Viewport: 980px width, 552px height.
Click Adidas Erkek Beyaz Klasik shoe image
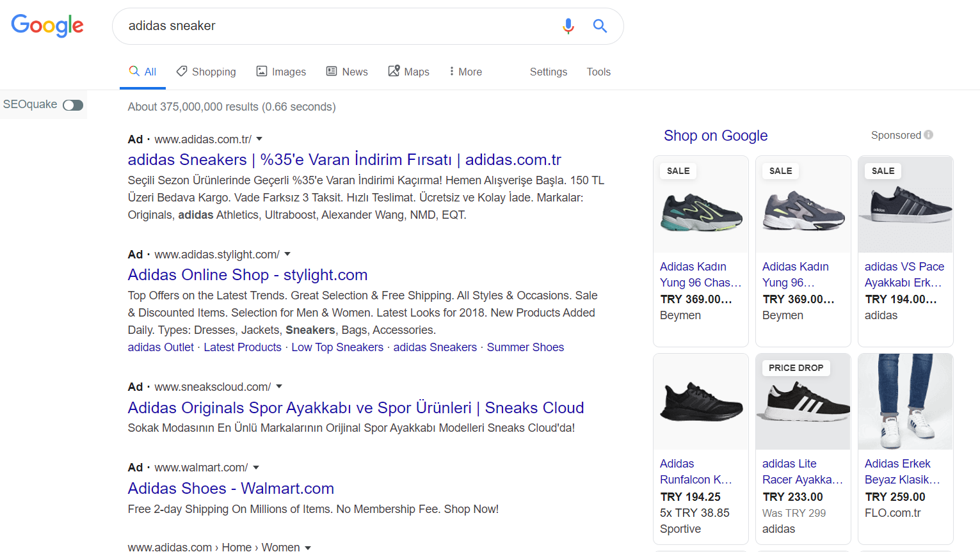pyautogui.click(x=906, y=402)
